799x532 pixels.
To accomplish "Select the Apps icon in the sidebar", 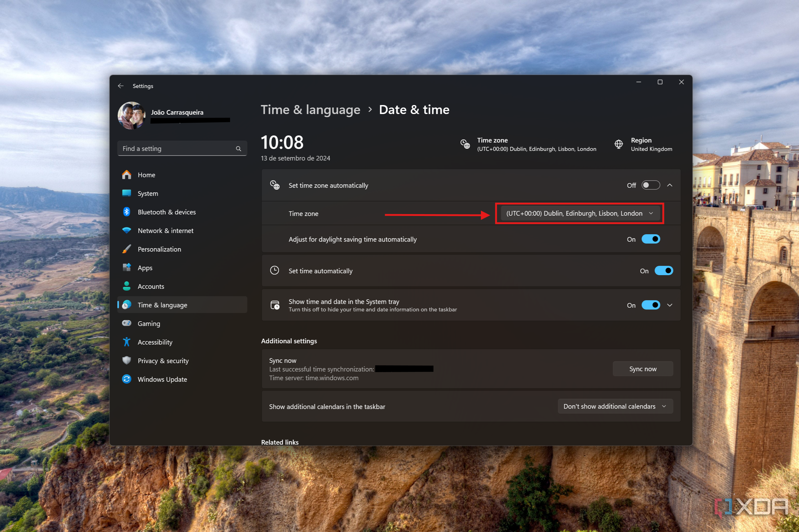I will 127,267.
